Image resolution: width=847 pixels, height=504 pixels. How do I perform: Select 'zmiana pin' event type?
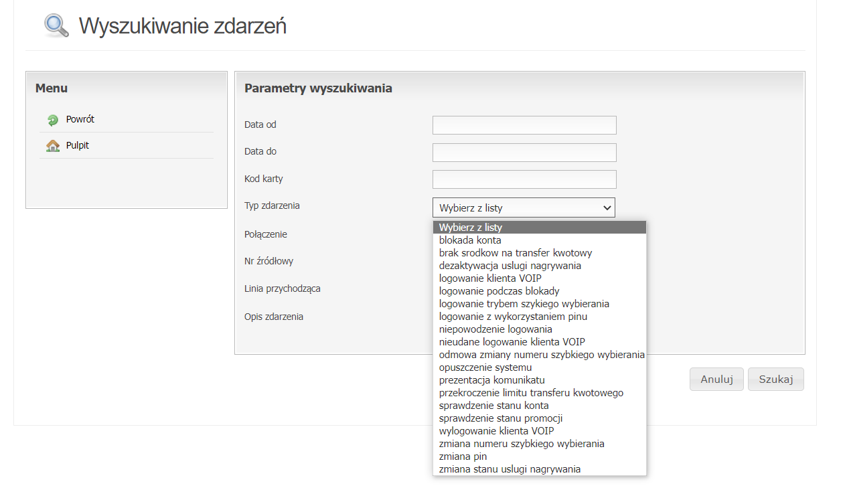[540, 456]
